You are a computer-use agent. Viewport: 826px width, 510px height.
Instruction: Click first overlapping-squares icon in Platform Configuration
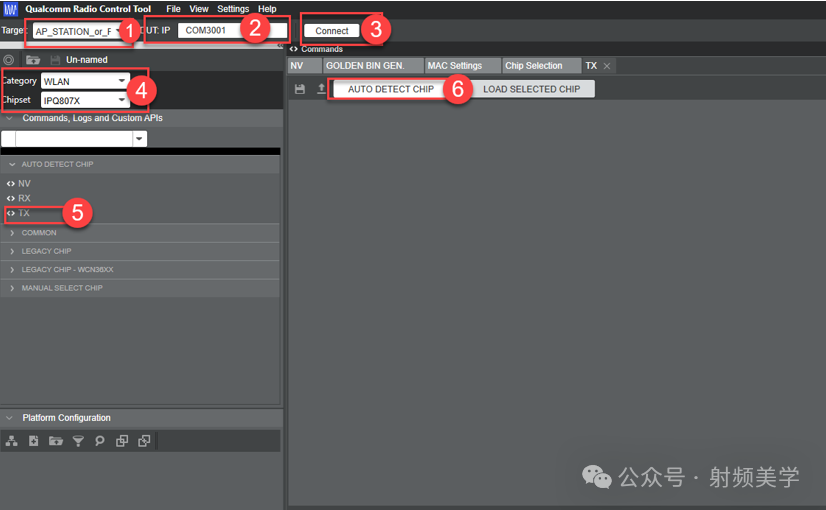[122, 441]
